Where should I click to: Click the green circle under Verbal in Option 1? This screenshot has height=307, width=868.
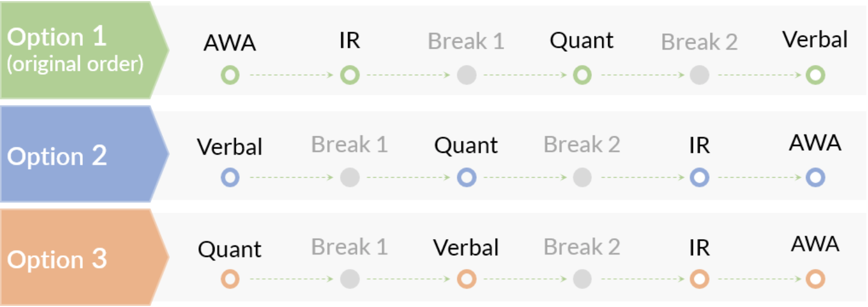[815, 75]
